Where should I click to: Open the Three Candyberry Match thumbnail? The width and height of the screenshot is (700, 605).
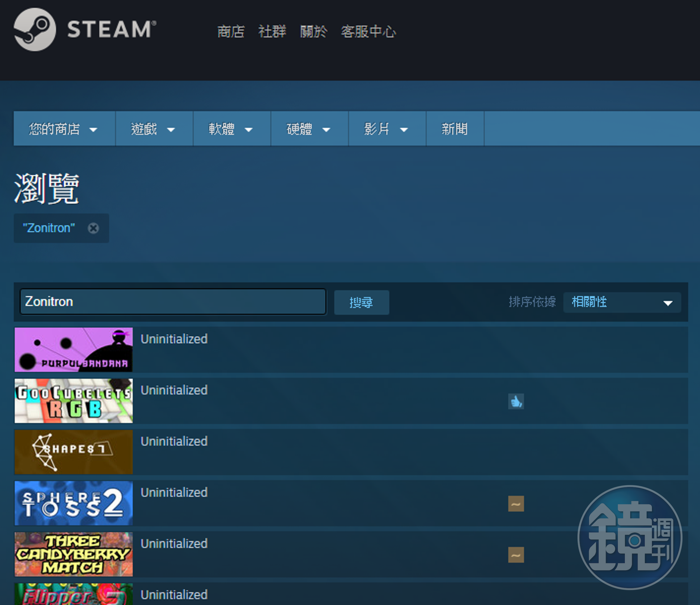[74, 554]
